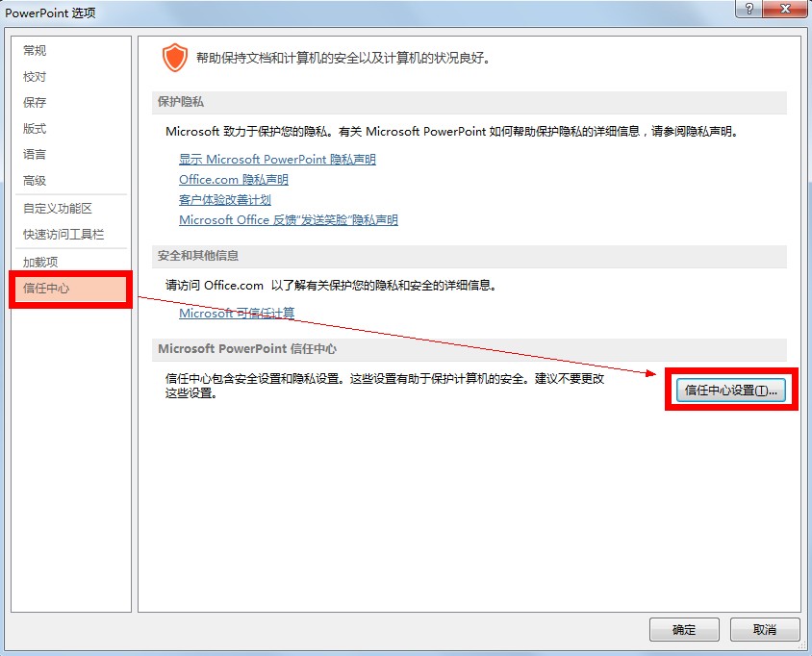Click the orange shield icon
This screenshot has width=812, height=656.
pyautogui.click(x=175, y=58)
